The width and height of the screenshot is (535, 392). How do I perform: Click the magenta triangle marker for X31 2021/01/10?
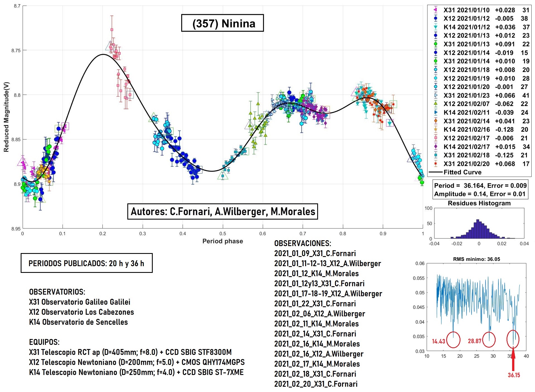click(x=435, y=10)
